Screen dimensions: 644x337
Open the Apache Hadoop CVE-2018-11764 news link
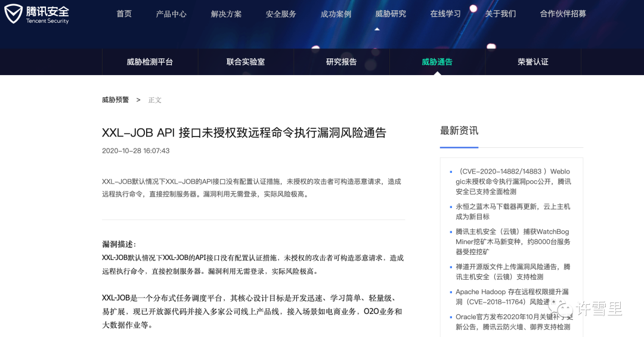[512, 296]
